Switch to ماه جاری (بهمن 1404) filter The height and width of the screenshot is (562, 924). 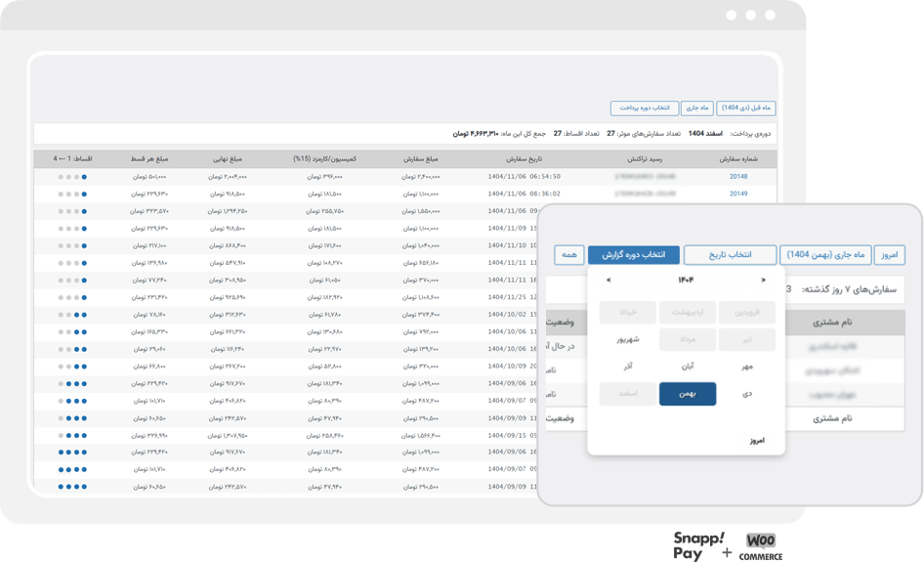(x=825, y=255)
